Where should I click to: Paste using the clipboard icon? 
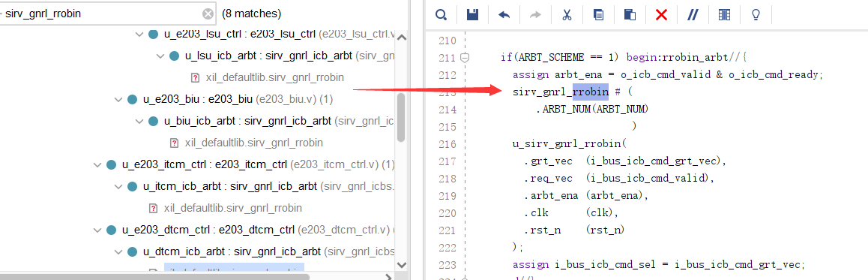630,15
